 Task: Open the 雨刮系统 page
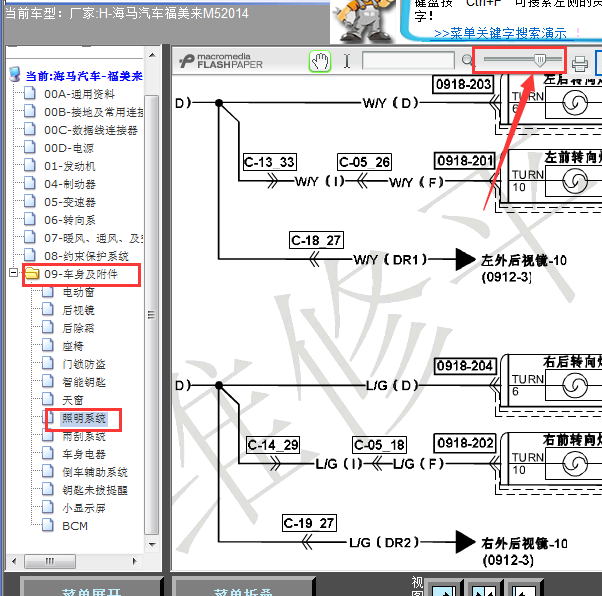pos(84,437)
